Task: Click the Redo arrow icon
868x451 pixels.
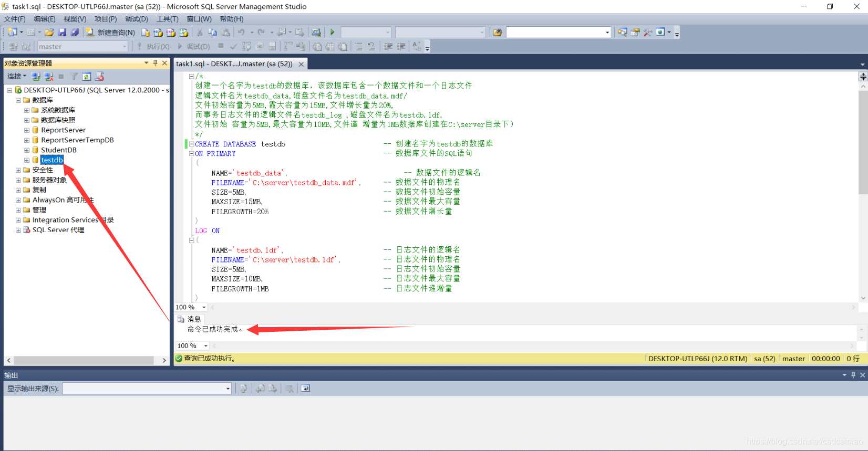Action: pyautogui.click(x=261, y=32)
